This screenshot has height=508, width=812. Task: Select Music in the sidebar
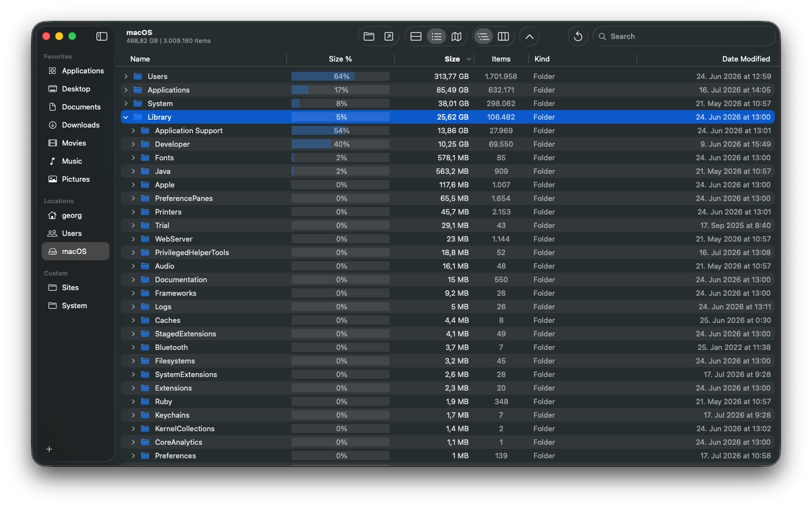tap(76, 161)
